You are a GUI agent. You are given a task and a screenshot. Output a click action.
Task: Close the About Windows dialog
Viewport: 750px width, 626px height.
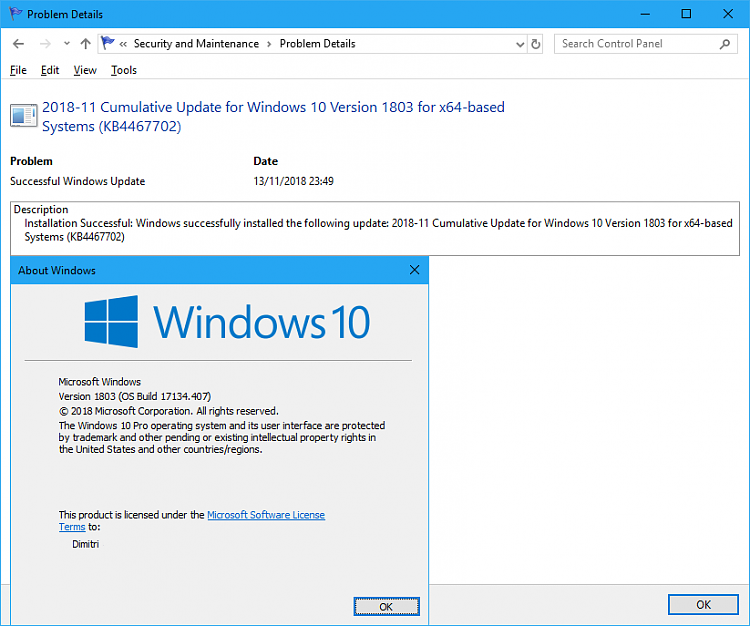415,270
